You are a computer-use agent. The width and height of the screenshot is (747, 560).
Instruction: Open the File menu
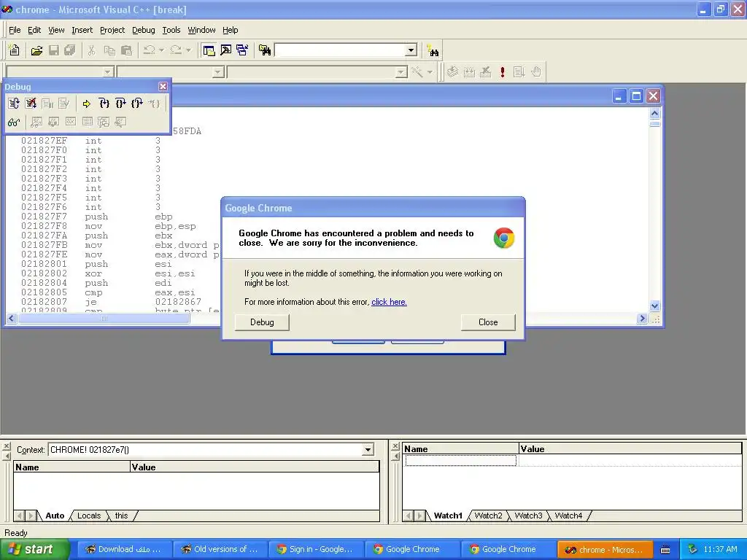[x=15, y=30]
